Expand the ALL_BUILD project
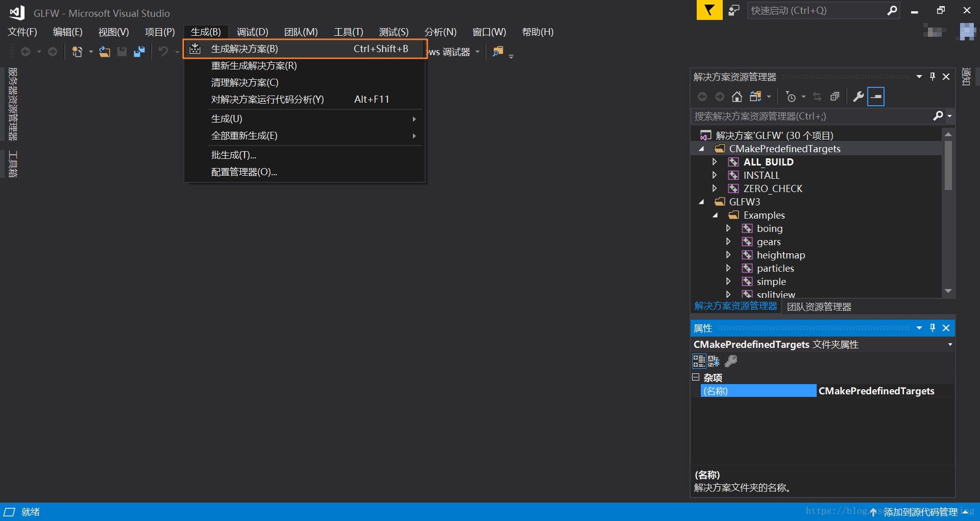The image size is (980, 521). pos(715,162)
